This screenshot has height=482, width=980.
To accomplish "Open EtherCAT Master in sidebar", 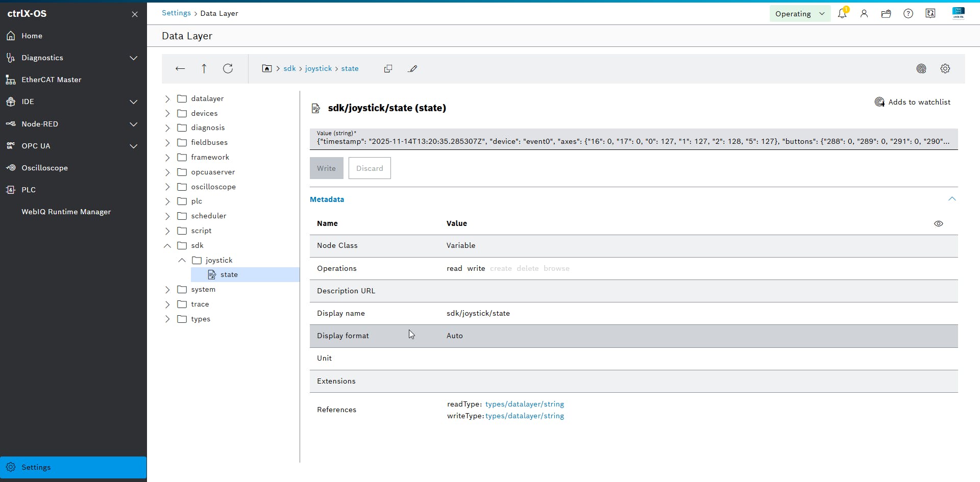I will tap(51, 80).
